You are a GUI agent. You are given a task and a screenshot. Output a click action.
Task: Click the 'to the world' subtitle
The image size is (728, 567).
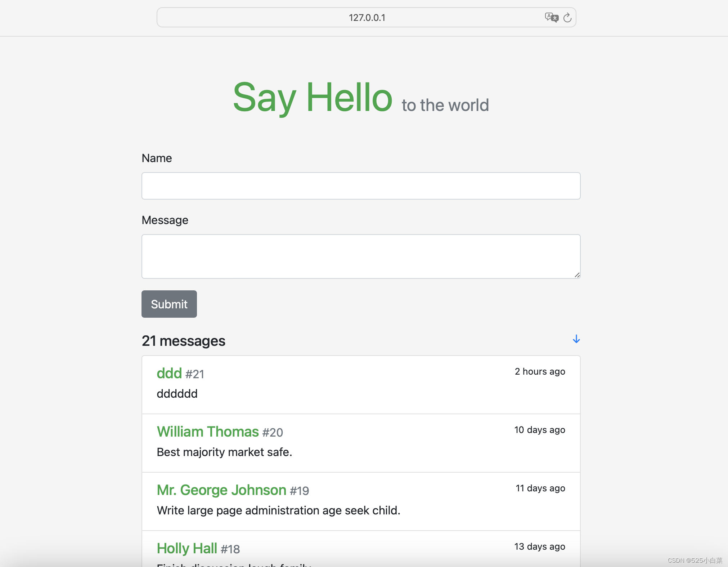pos(445,105)
